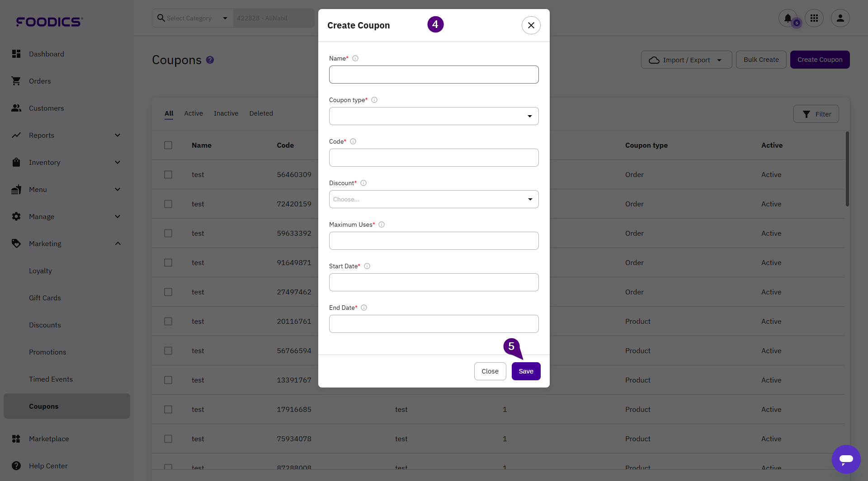Image resolution: width=868 pixels, height=481 pixels.
Task: Open the user profile icon
Action: click(x=840, y=18)
